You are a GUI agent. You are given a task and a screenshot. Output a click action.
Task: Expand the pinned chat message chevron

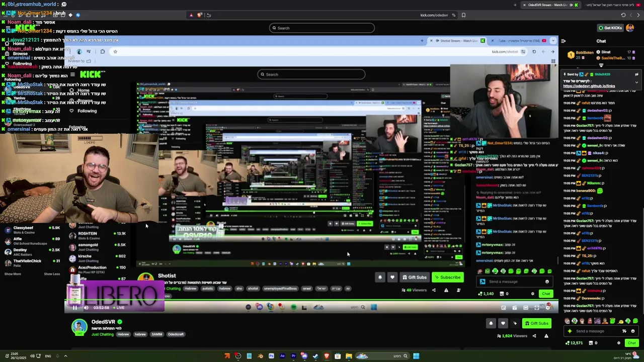[636, 82]
